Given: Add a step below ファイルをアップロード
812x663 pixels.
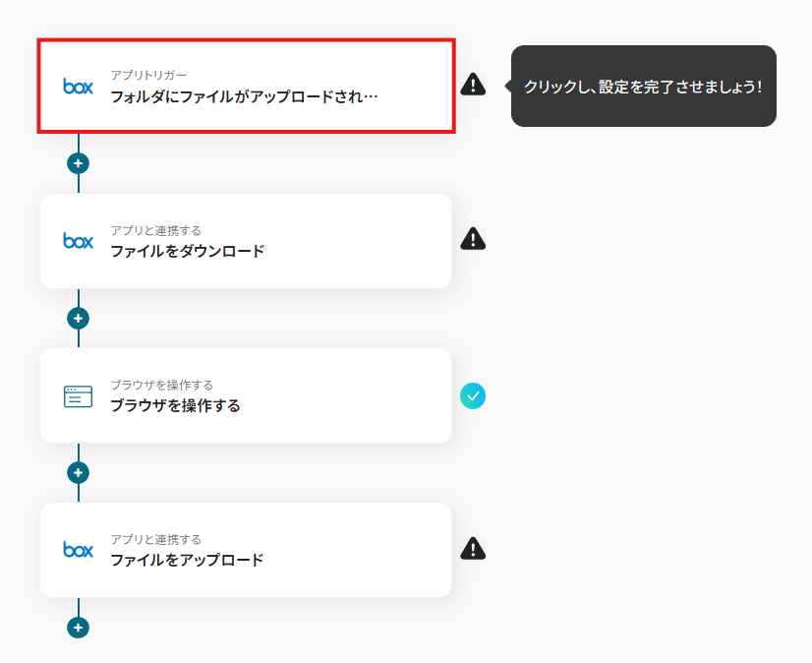Looking at the screenshot, I should [79, 628].
